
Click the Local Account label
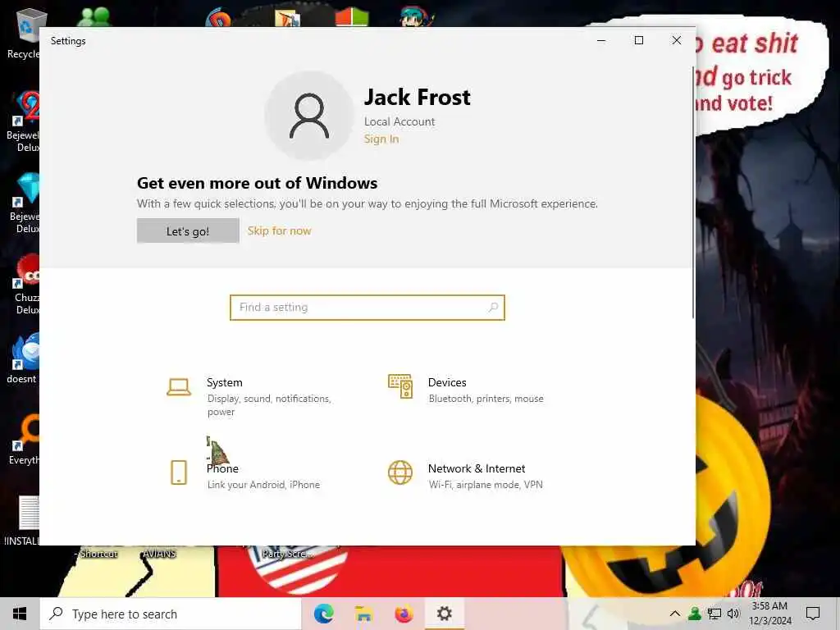[x=399, y=121]
